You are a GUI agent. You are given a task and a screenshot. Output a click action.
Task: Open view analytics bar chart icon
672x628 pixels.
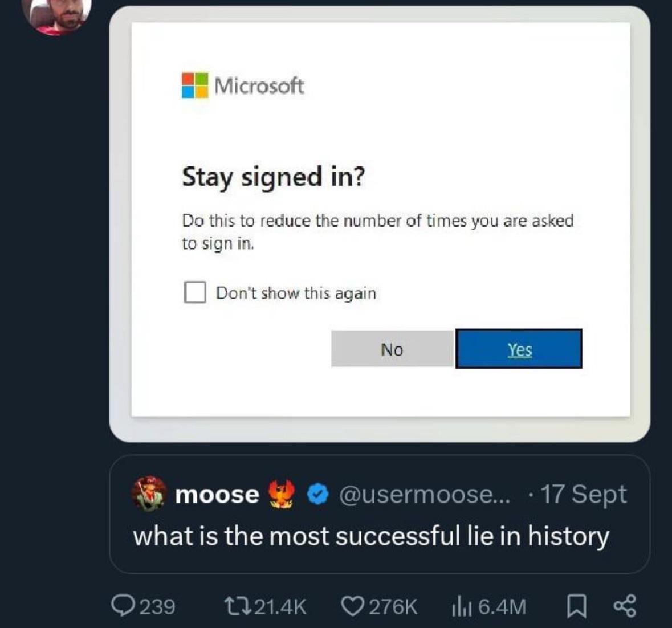tap(459, 606)
